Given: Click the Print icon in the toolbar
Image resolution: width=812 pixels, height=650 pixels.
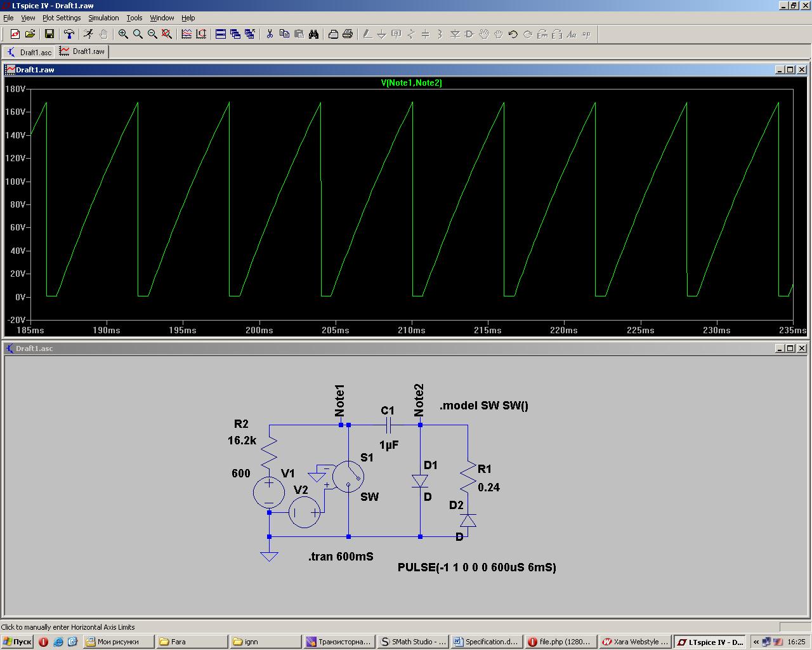Looking at the screenshot, I should (348, 34).
